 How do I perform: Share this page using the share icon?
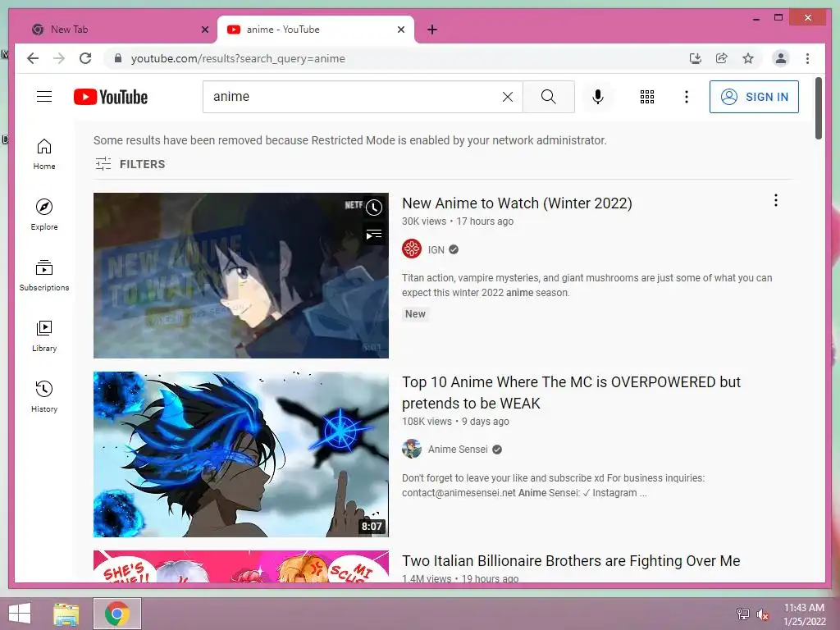[722, 58]
